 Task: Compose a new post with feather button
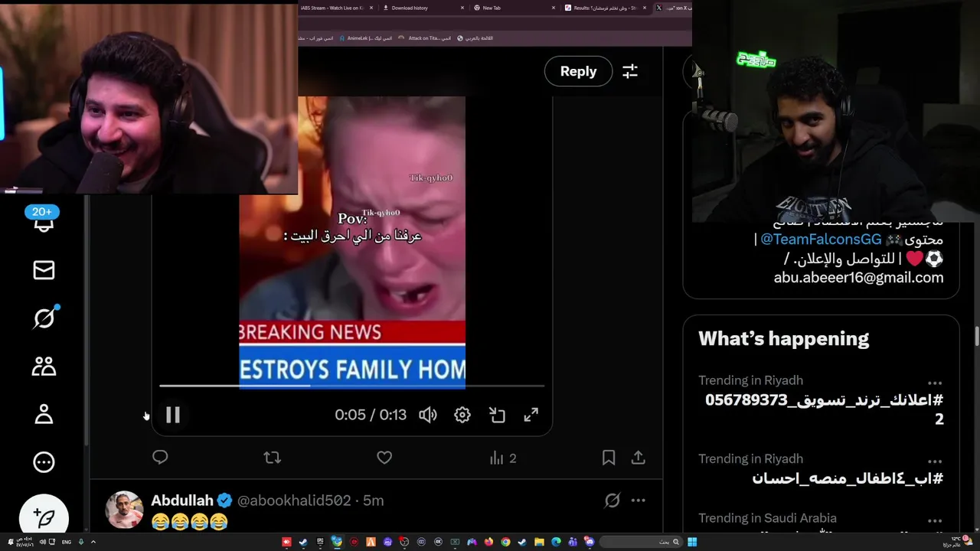pos(44,517)
